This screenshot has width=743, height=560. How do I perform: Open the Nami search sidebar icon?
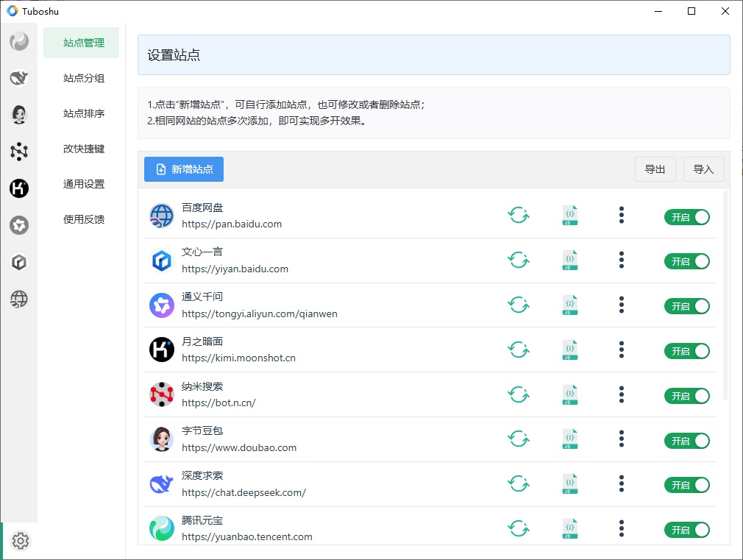[19, 152]
